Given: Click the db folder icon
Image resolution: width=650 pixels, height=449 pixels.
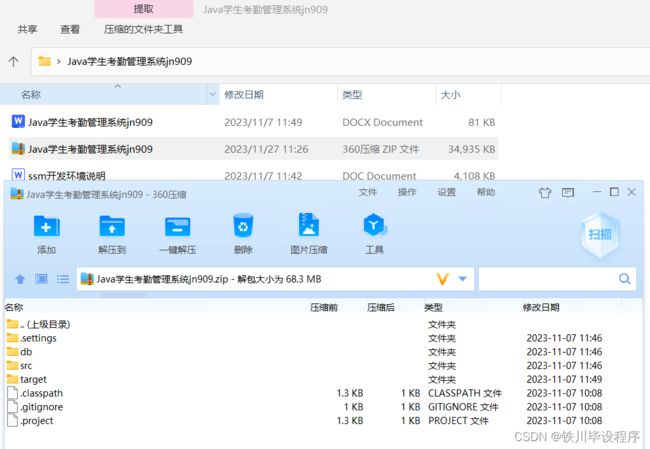Looking at the screenshot, I should [x=12, y=351].
